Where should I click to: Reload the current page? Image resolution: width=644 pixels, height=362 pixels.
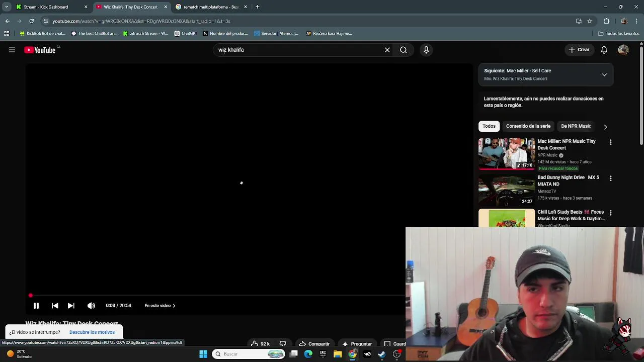(31, 21)
